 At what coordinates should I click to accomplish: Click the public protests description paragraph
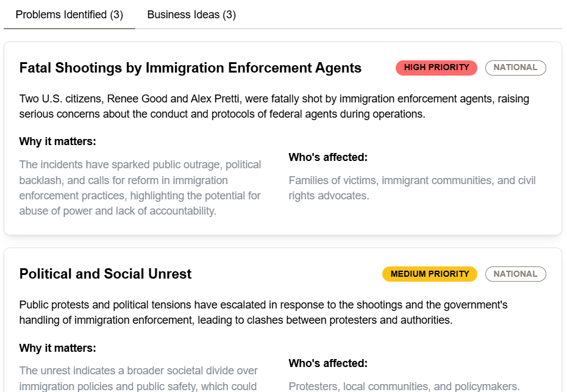(263, 312)
